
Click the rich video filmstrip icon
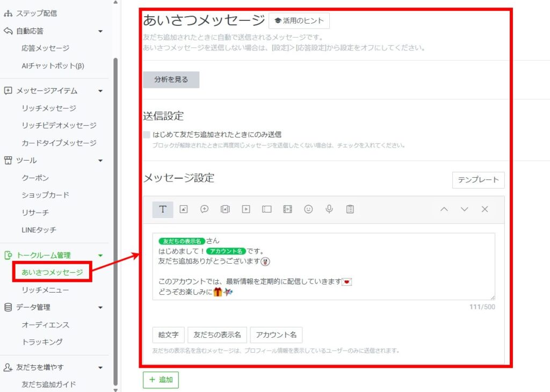(x=287, y=209)
